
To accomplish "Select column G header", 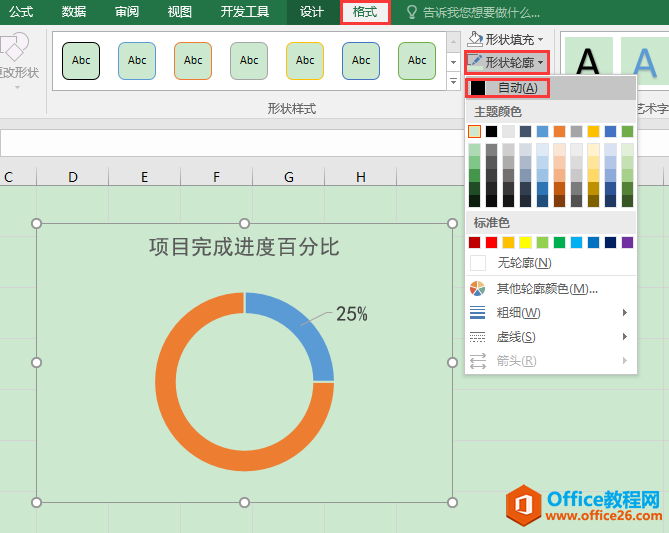I will [x=289, y=177].
